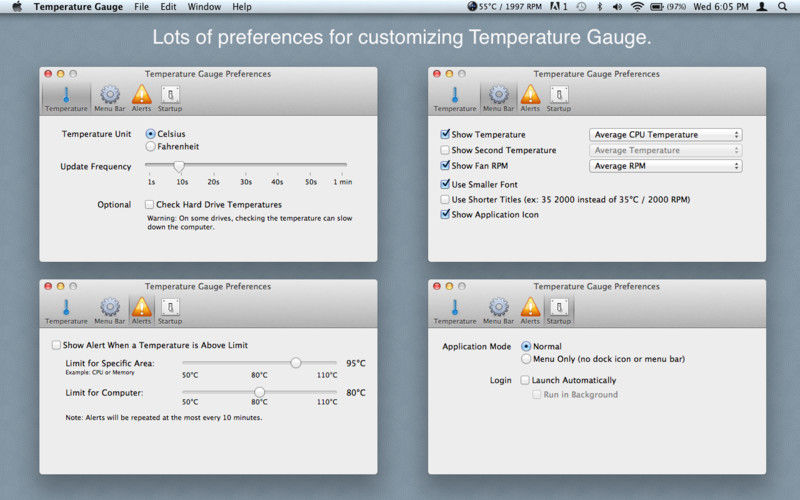Open the Average RPM dropdown
Viewport: 800px width, 500px height.
pyautogui.click(x=665, y=166)
